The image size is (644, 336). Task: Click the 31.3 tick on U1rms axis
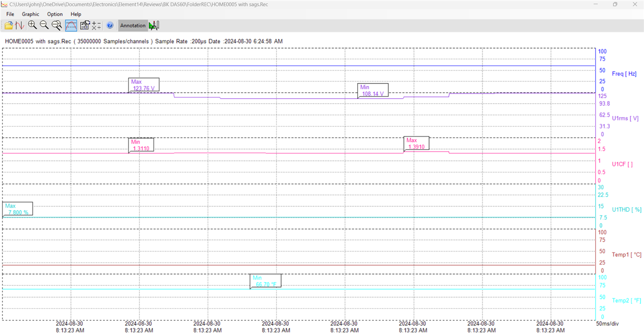(x=604, y=126)
